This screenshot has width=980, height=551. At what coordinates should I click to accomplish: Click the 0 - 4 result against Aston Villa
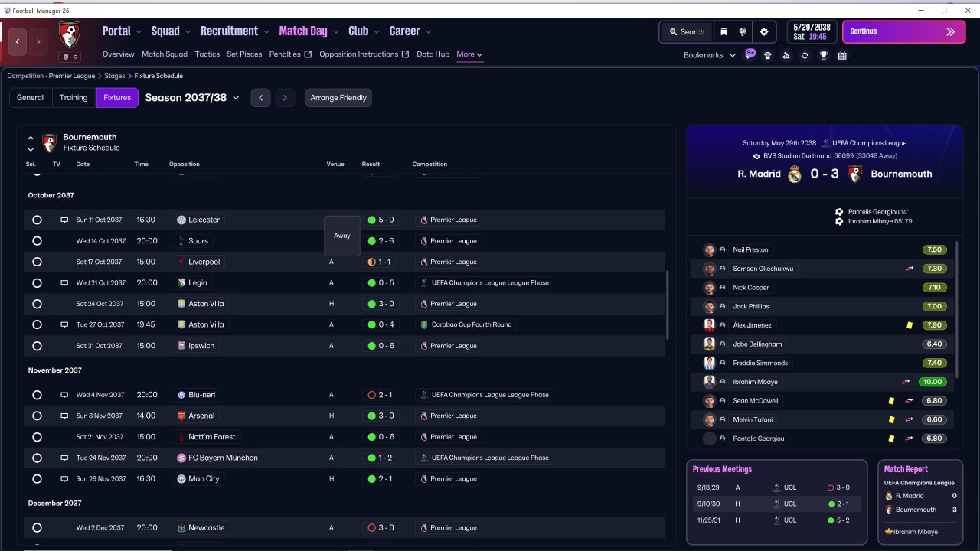point(381,324)
